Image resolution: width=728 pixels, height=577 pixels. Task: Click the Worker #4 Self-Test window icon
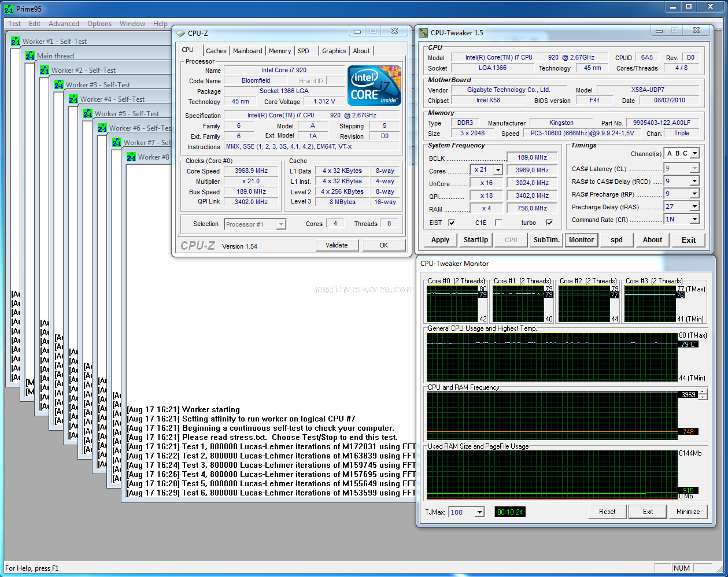[73, 99]
